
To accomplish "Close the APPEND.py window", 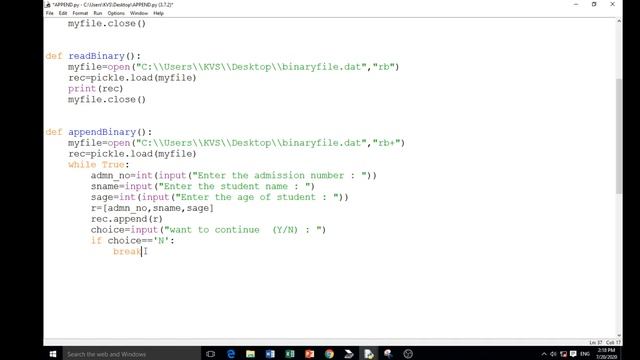I will pos(612,4).
